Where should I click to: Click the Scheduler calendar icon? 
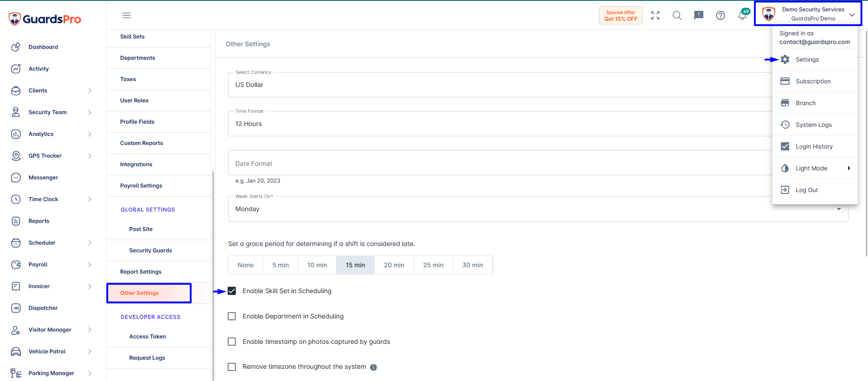pyautogui.click(x=16, y=243)
